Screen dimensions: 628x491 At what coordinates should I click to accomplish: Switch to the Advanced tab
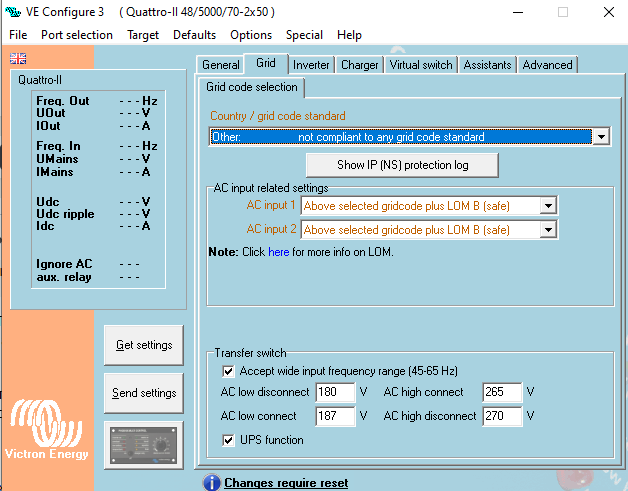point(547,64)
